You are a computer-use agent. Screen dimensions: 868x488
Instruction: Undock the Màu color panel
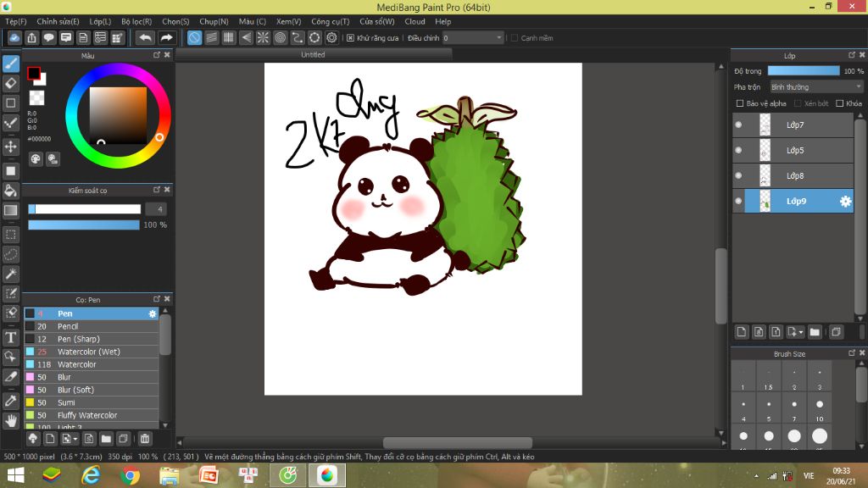tap(157, 55)
